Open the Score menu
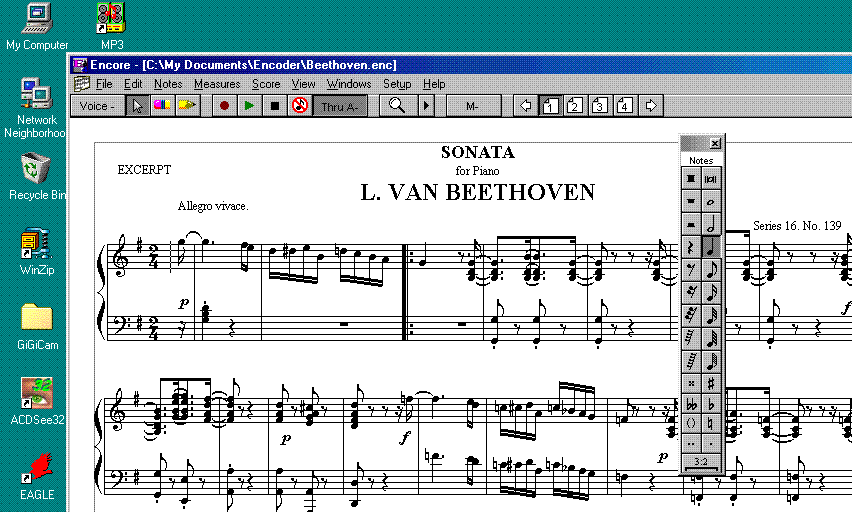 pos(266,84)
